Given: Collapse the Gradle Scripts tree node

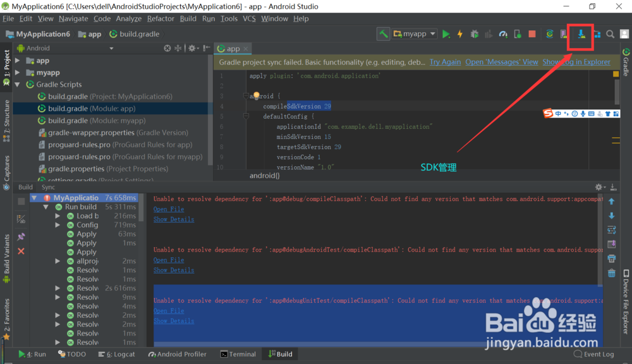Looking at the screenshot, I should [16, 84].
